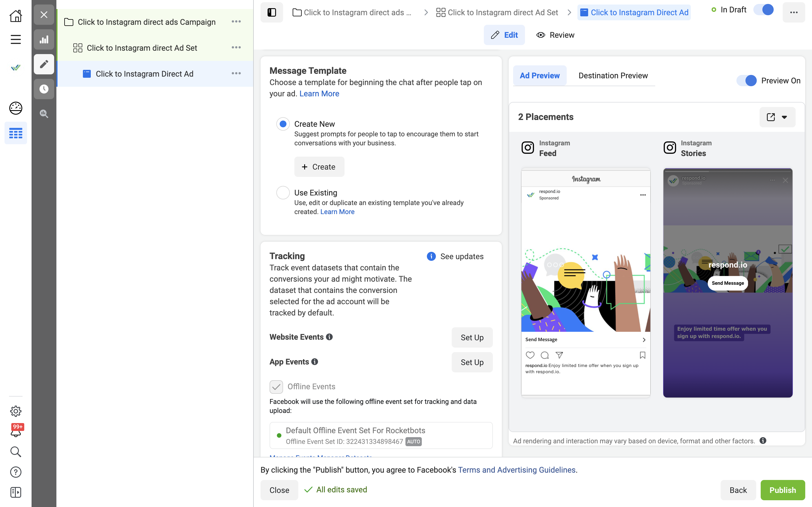
Task: Expand the Click to Instagram direct ads Campaign menu
Action: click(x=236, y=22)
